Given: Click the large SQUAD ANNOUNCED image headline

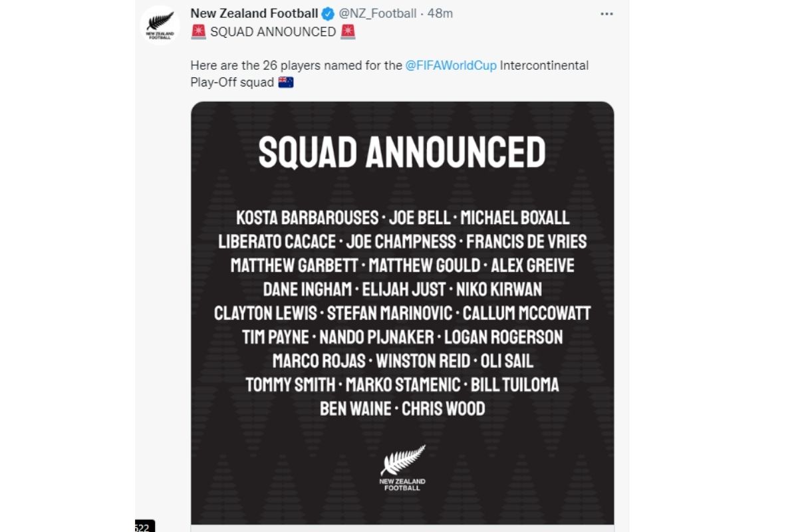Looking at the screenshot, I should tap(402, 152).
